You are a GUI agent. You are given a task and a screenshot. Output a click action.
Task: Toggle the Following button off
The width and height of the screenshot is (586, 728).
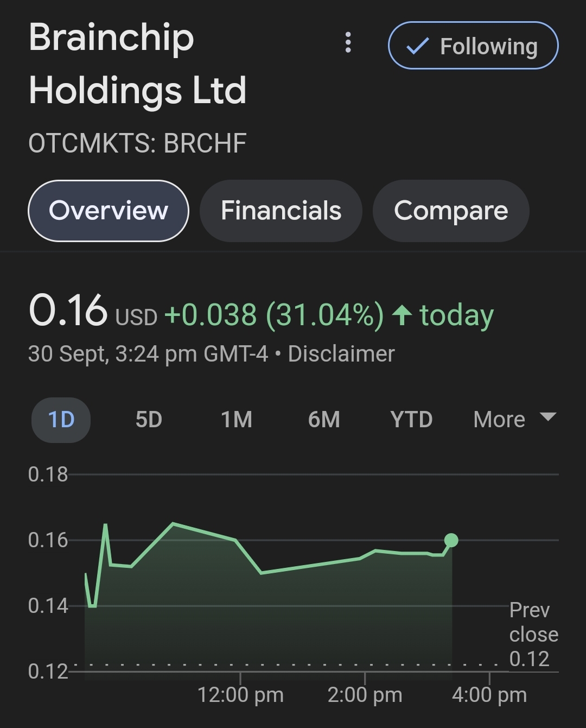pyautogui.click(x=473, y=46)
